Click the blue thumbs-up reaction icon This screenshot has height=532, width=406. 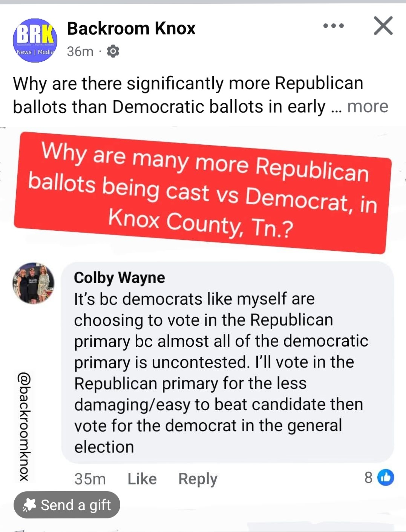coord(386,477)
